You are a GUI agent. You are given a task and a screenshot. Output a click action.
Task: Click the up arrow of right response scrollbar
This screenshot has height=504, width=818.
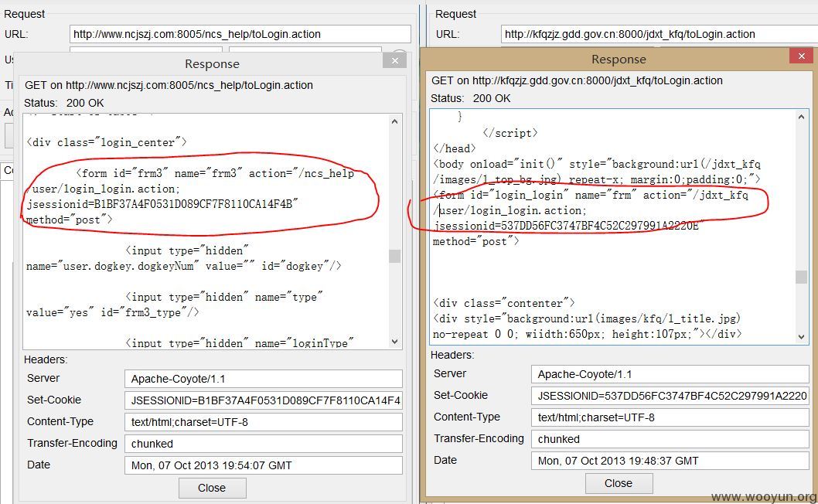(x=801, y=117)
